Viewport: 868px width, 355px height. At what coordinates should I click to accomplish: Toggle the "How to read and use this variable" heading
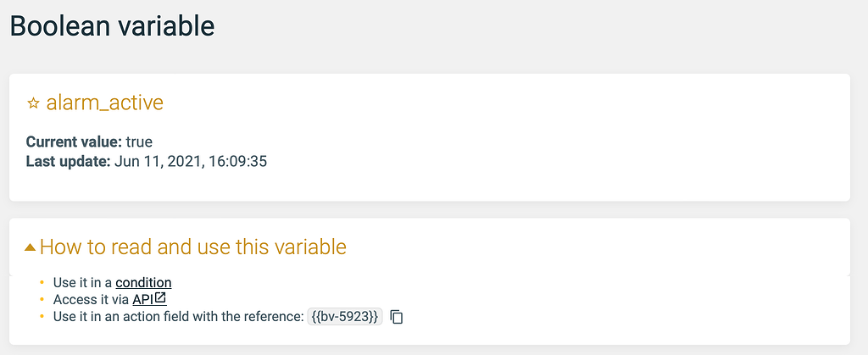[192, 247]
